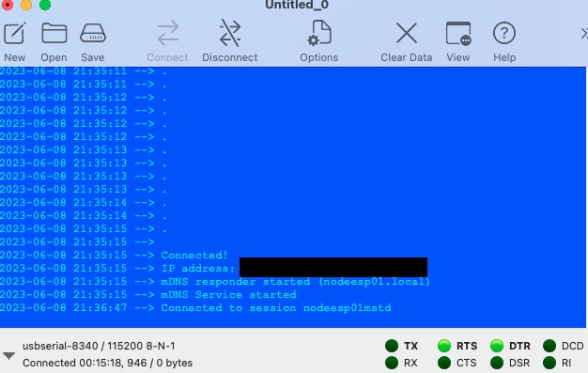Create a new document with New icon
Viewport: 588px width, 373px height.
click(15, 34)
